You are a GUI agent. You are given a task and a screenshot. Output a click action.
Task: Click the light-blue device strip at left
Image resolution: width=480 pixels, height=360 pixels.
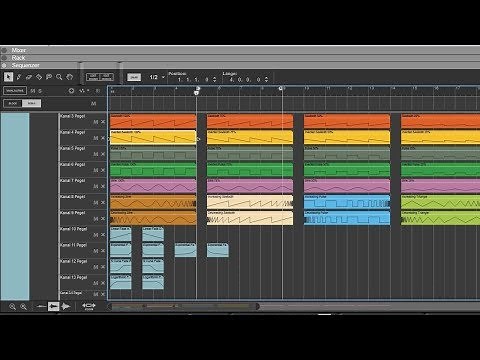(x=15, y=206)
